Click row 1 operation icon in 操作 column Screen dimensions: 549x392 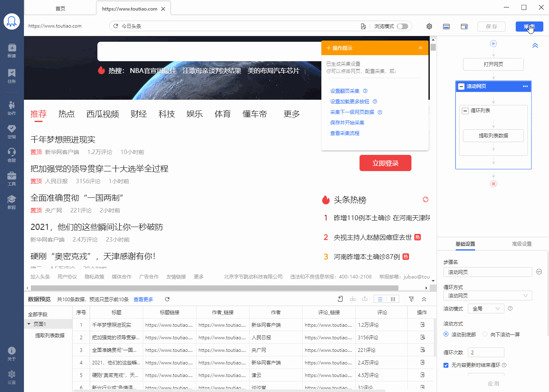coord(422,325)
